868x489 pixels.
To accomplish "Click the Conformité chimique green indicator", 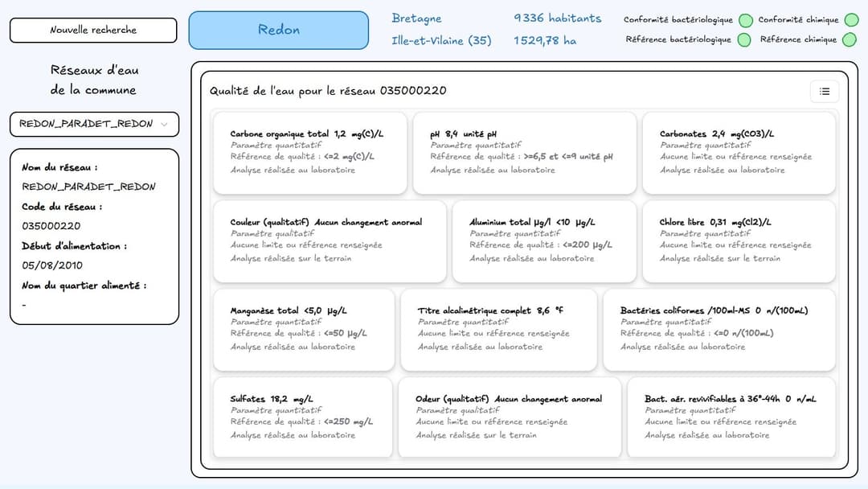I will tap(849, 20).
